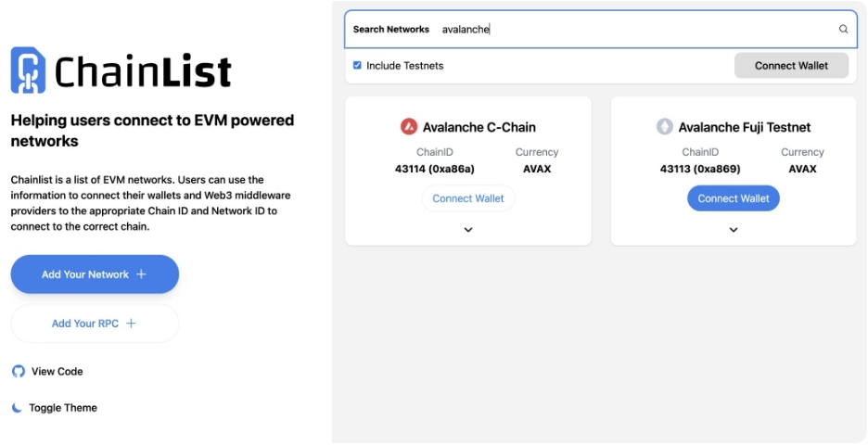Connect wallet to Avalanche C-Chain
868x445 pixels.
(468, 198)
